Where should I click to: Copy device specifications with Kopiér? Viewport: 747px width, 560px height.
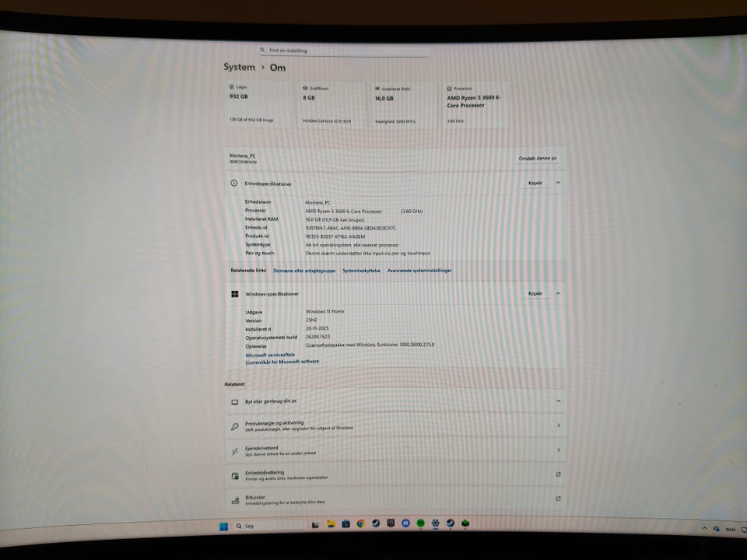point(535,183)
